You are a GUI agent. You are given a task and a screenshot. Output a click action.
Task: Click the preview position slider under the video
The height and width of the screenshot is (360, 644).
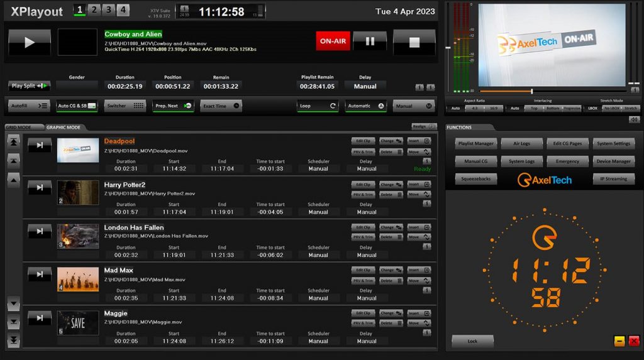pos(552,91)
